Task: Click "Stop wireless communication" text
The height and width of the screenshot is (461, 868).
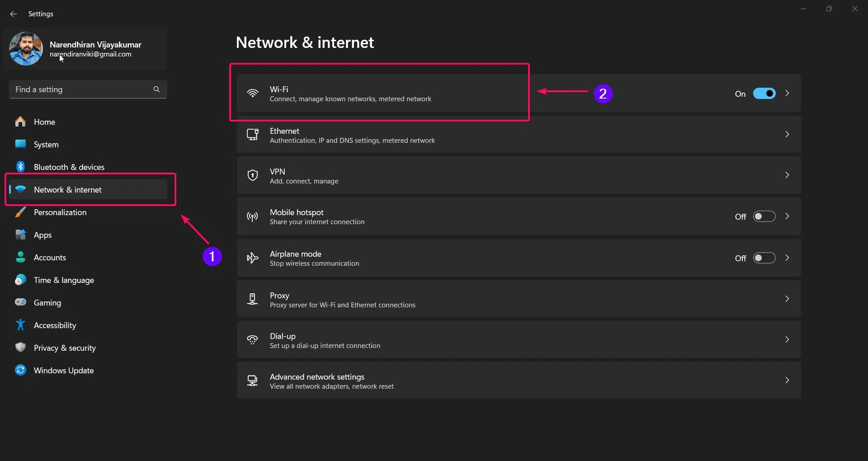Action: (314, 263)
